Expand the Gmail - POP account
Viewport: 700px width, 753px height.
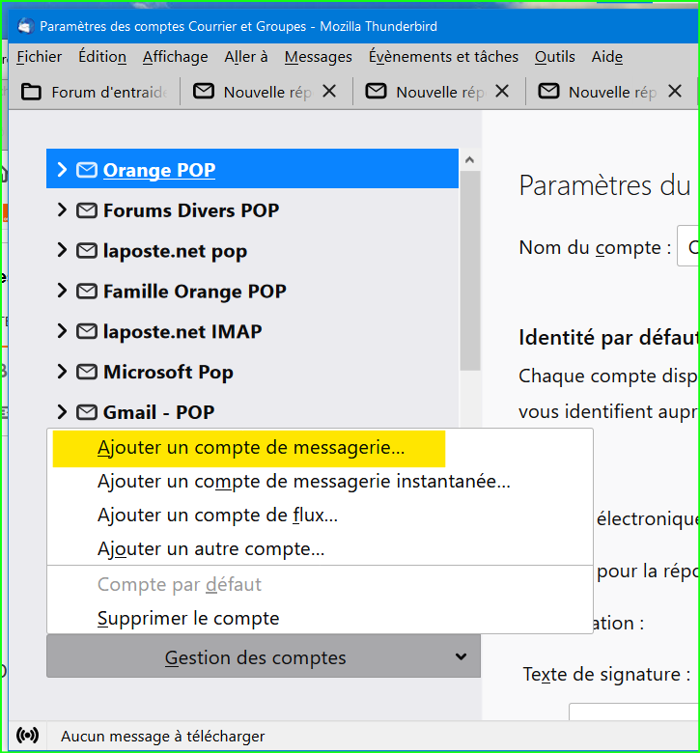(62, 411)
